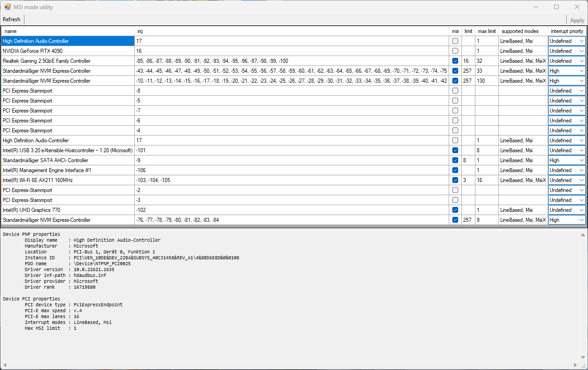
Task: Disable MSI for Intel Management Engine Interface #1
Action: [x=455, y=170]
